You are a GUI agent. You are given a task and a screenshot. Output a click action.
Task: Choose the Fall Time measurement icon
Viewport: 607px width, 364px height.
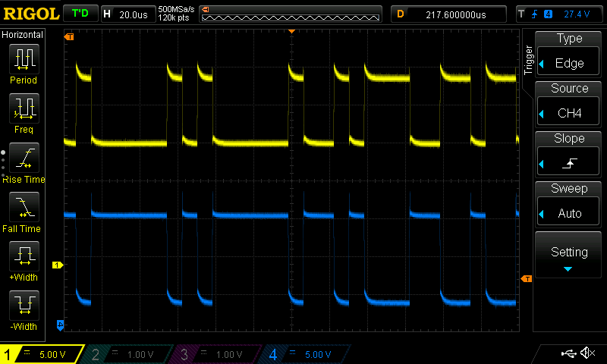(x=24, y=207)
